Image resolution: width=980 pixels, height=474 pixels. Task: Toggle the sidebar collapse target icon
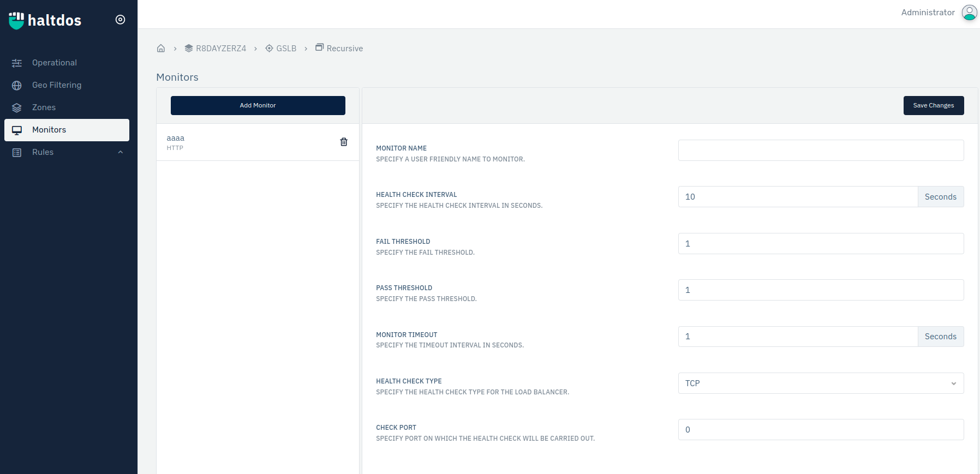pos(121,20)
